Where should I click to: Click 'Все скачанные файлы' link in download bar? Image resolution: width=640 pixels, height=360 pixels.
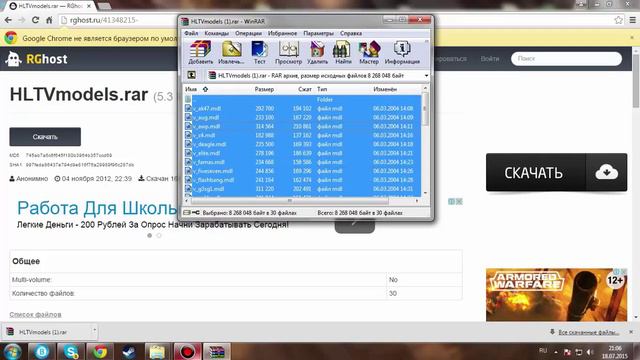(588, 332)
